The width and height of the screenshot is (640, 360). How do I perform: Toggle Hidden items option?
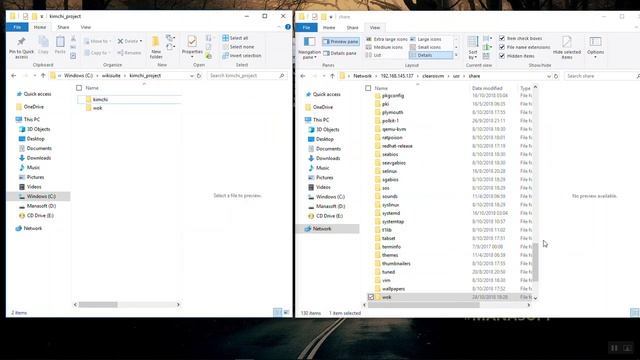tap(517, 56)
